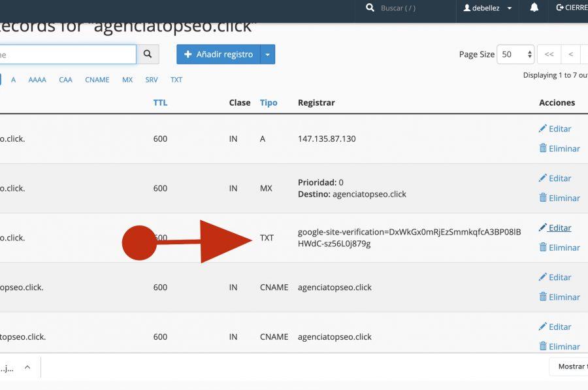588x390 pixels.
Task: Open the Page Size selector
Action: (x=515, y=54)
